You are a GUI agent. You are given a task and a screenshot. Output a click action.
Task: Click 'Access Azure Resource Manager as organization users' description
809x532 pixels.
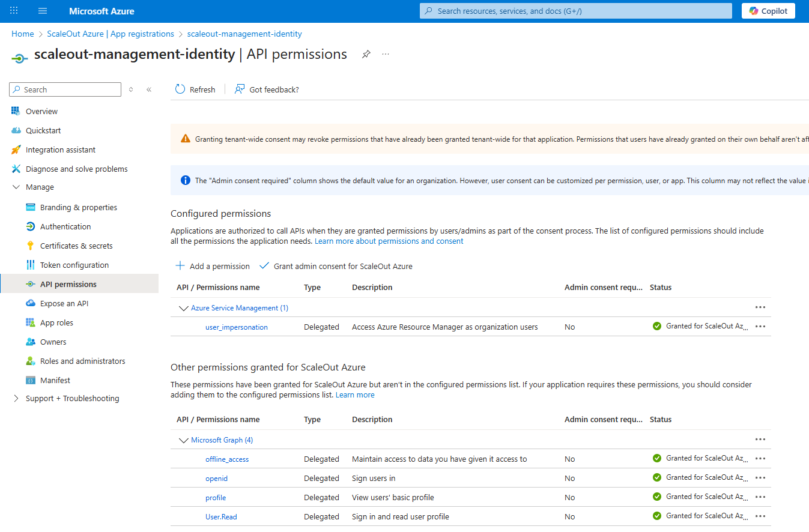(445, 327)
